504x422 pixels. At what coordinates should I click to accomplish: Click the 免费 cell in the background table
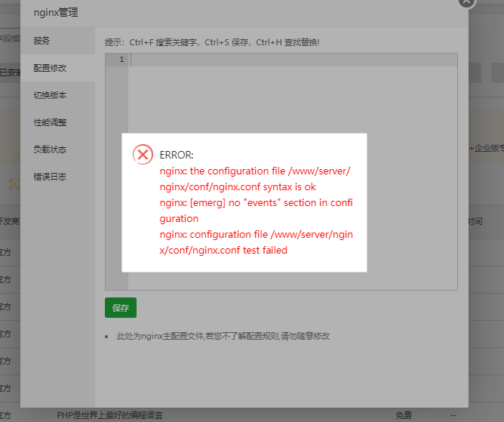[x=404, y=415]
